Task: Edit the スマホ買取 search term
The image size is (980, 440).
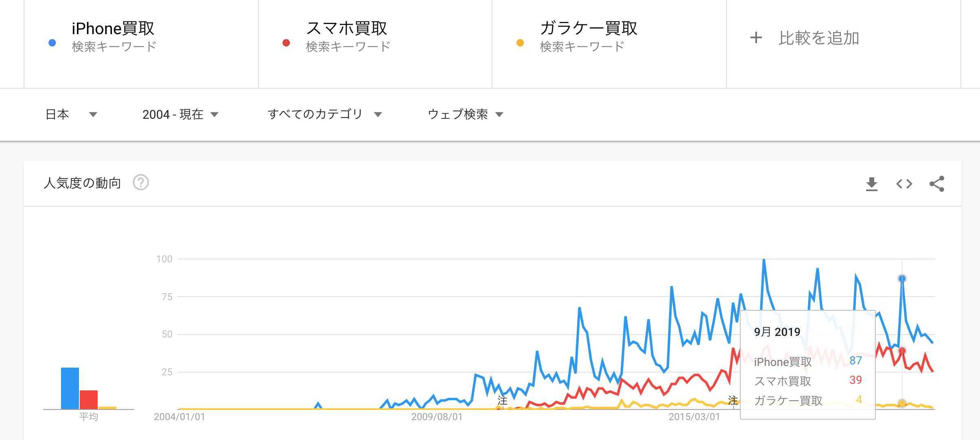Action: pos(347,28)
